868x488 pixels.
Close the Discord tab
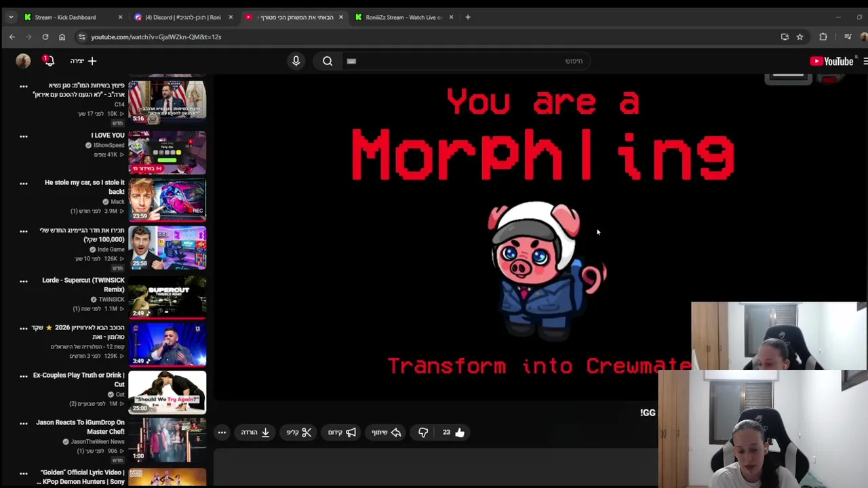231,17
